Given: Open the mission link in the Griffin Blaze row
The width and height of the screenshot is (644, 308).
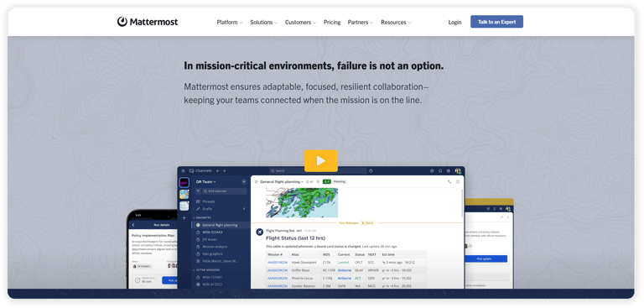Looking at the screenshot, I should click(x=278, y=270).
